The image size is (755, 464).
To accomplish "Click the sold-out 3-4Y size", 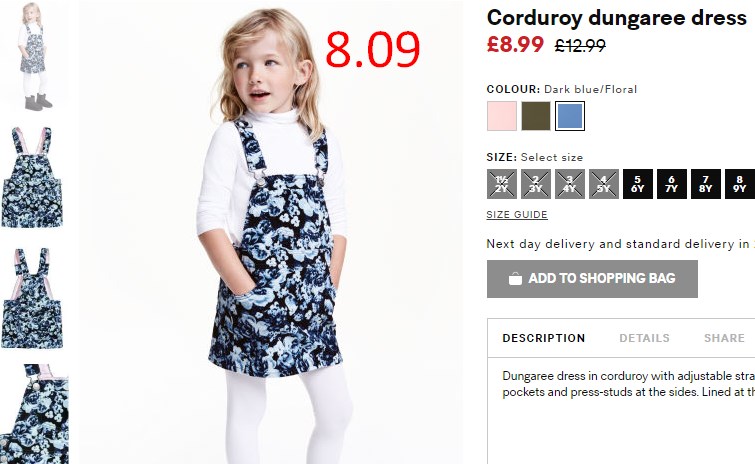I will click(x=570, y=184).
